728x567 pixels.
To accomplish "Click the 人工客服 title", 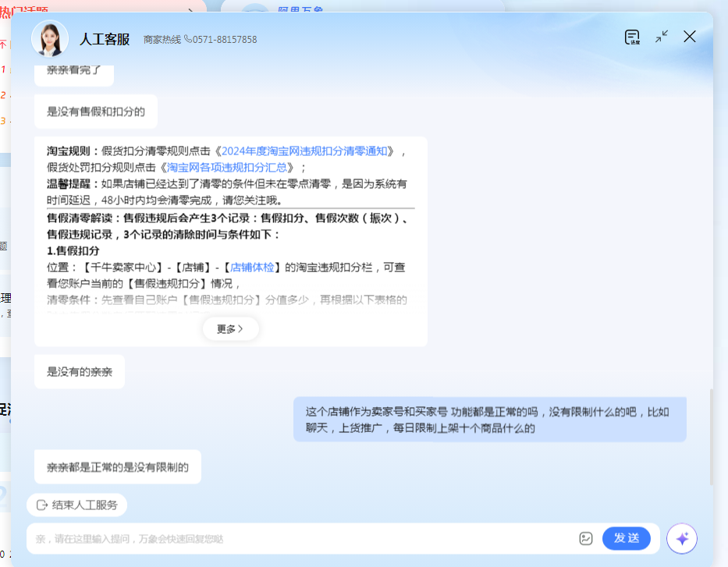I will (x=105, y=40).
